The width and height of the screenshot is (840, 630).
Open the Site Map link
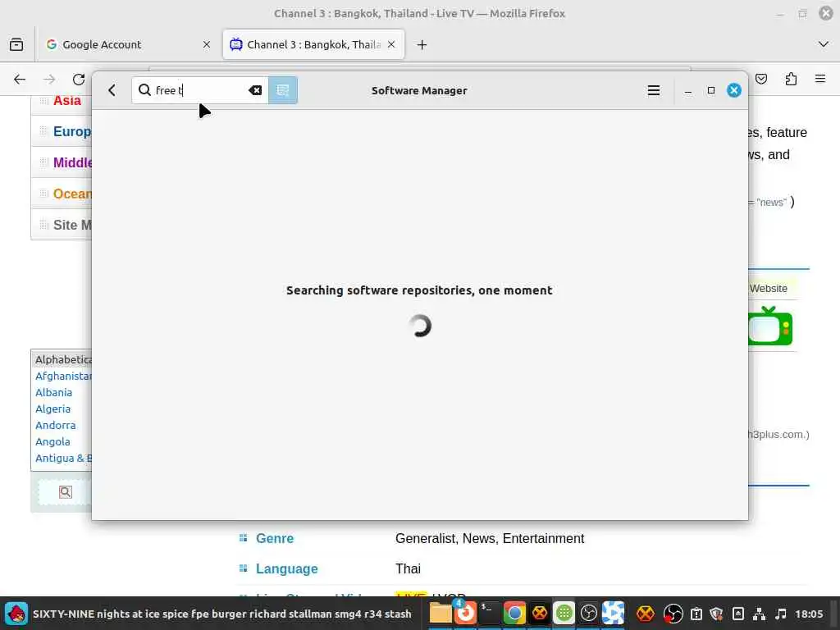coord(72,225)
